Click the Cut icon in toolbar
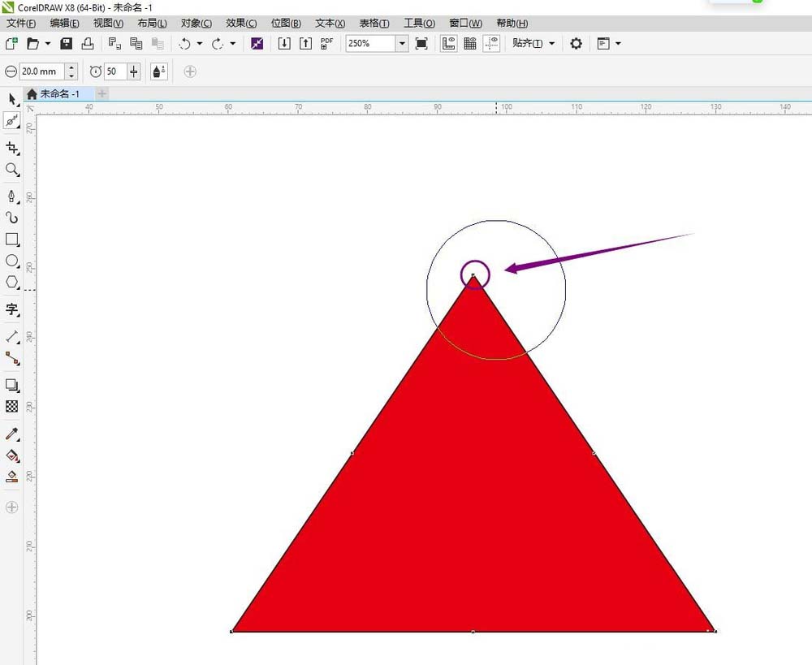Viewport: 812px width, 665px height. (114, 44)
